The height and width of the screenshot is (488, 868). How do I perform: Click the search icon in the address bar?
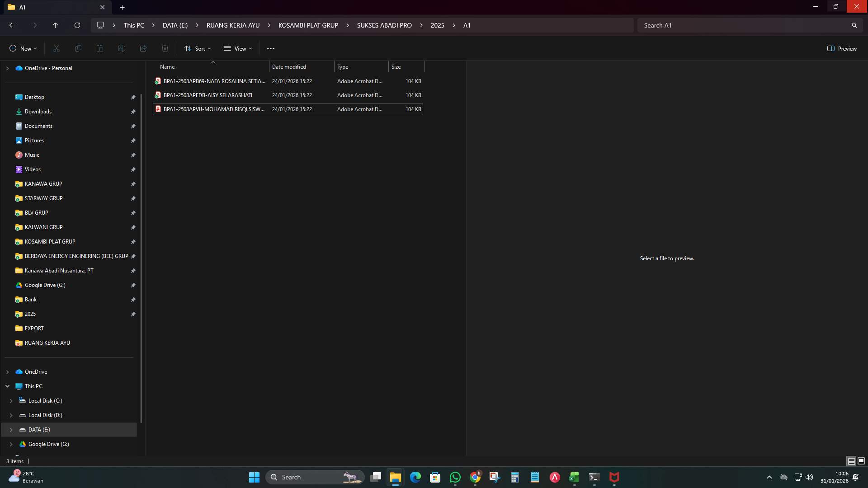pos(854,25)
